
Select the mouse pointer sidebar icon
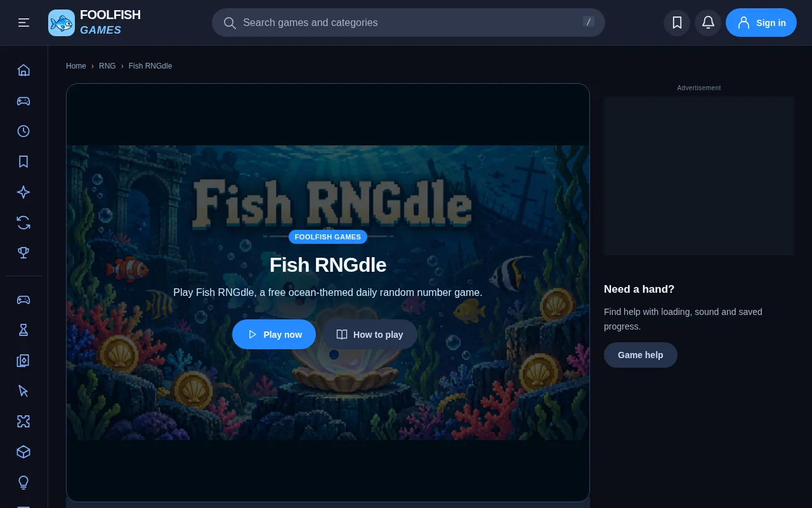[x=23, y=391]
